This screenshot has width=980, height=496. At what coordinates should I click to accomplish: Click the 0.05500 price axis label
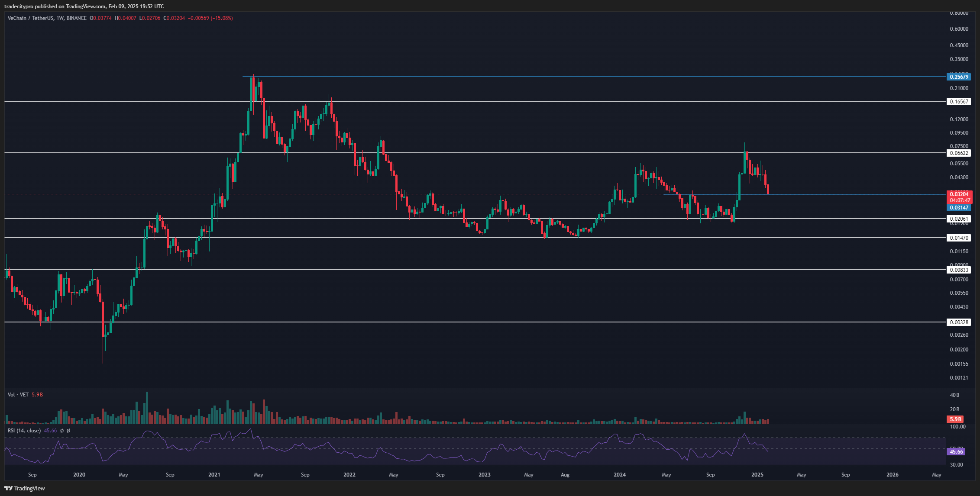958,164
